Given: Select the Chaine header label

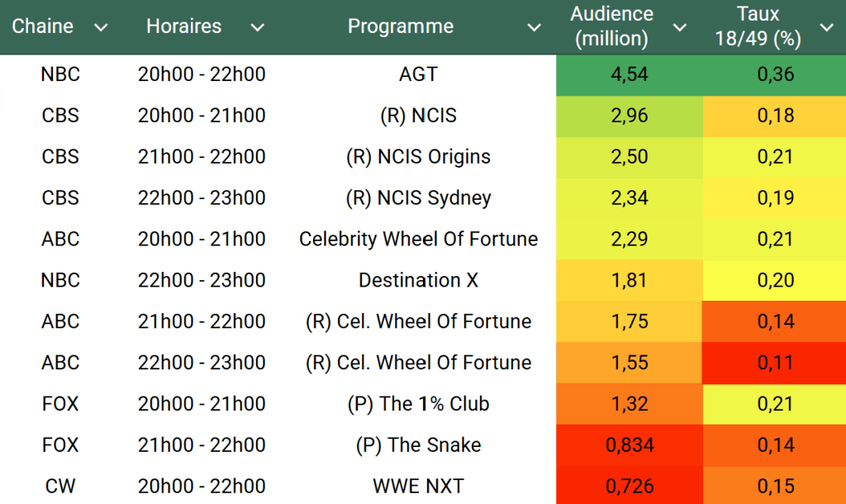Looking at the screenshot, I should pyautogui.click(x=43, y=26).
